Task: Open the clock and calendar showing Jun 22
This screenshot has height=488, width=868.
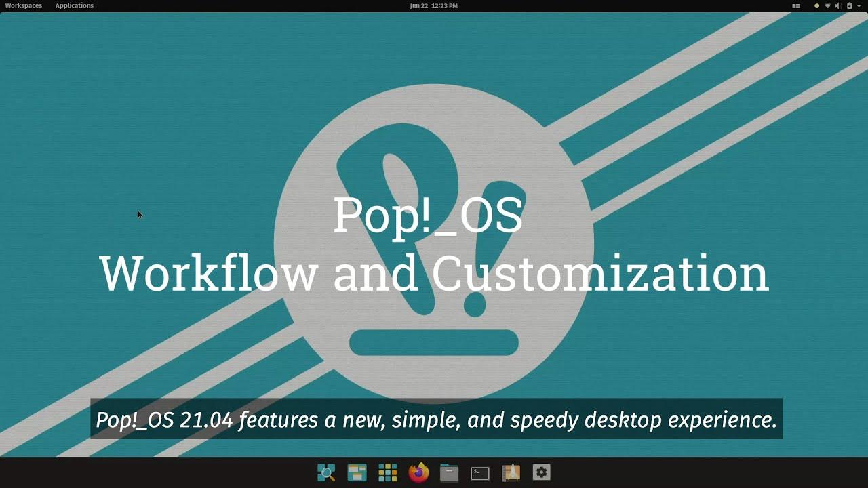Action: pos(434,6)
